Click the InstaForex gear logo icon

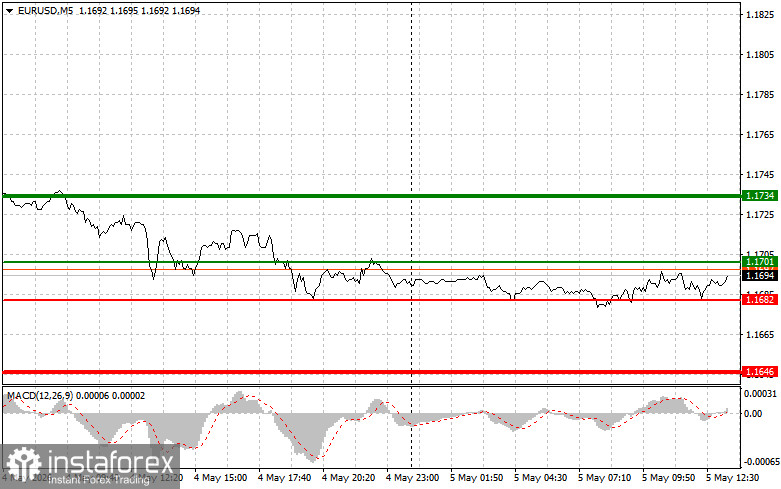click(24, 464)
